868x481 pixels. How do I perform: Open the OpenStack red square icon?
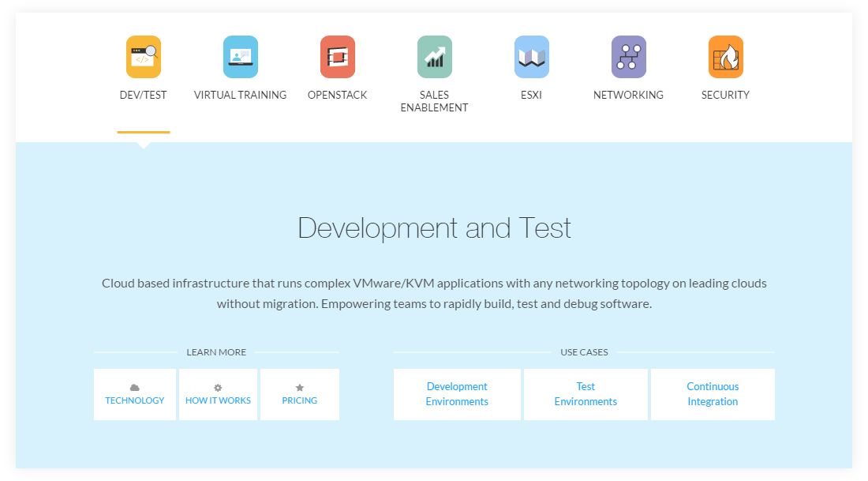[337, 57]
